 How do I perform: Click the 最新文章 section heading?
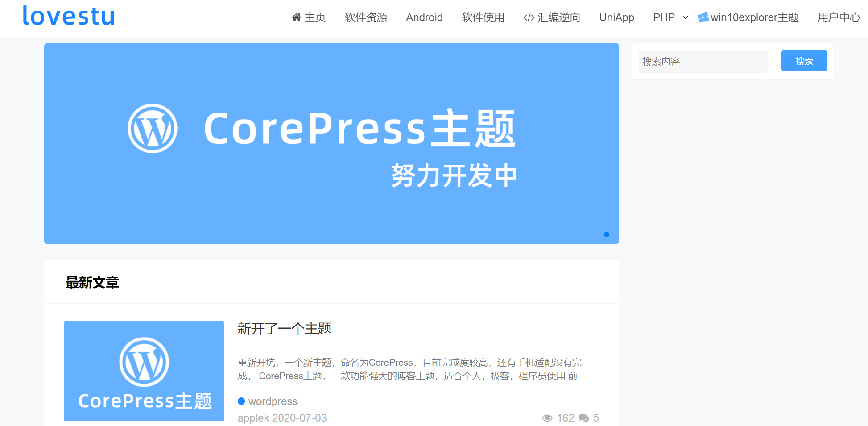[92, 282]
